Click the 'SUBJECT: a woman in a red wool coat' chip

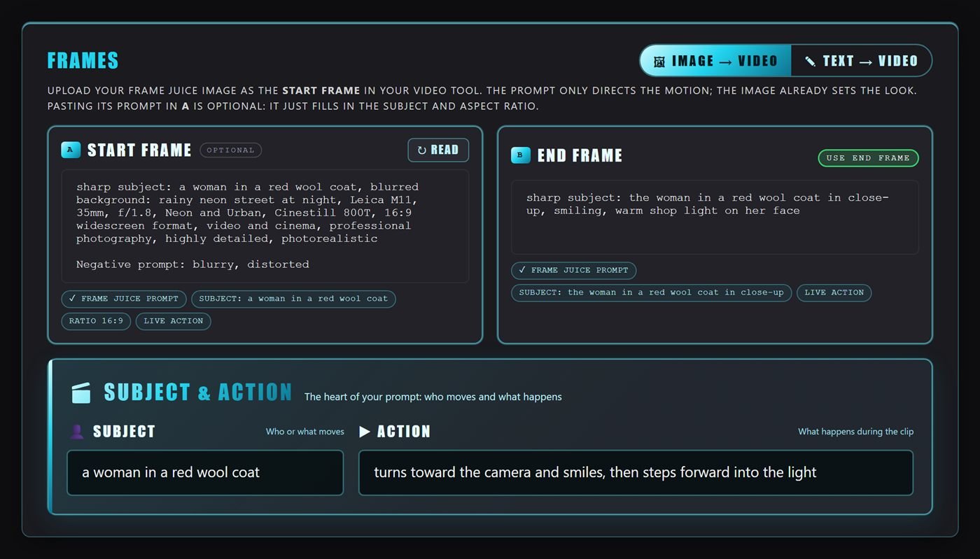click(293, 299)
